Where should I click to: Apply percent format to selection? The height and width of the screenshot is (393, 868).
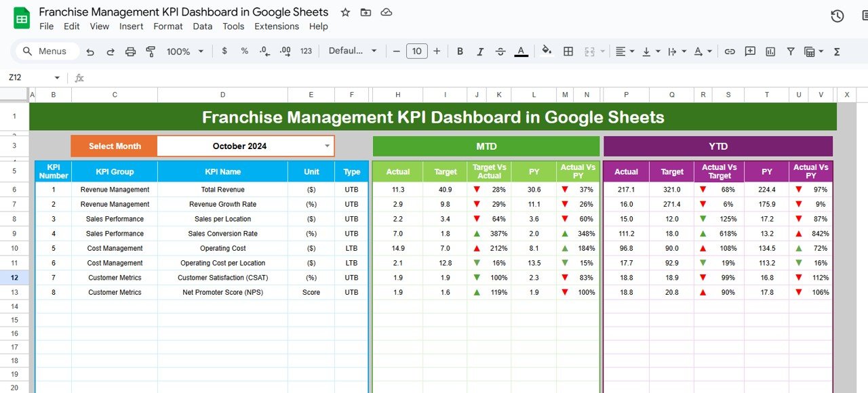pyautogui.click(x=244, y=50)
